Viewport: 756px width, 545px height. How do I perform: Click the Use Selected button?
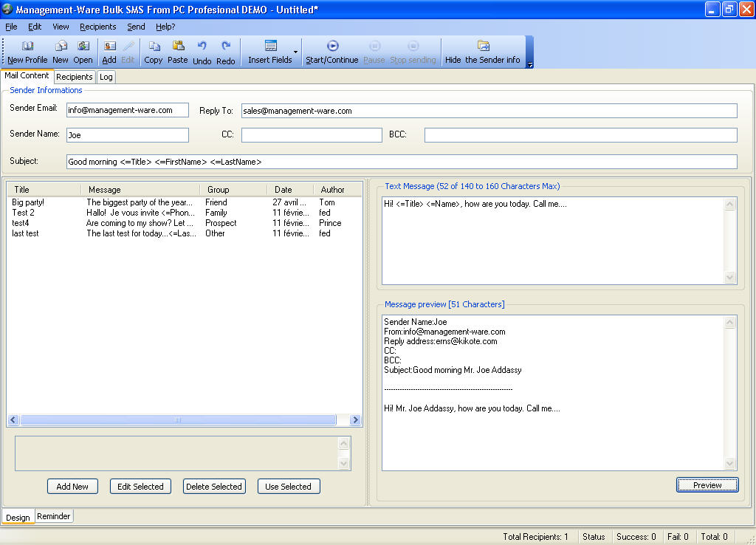coord(288,487)
